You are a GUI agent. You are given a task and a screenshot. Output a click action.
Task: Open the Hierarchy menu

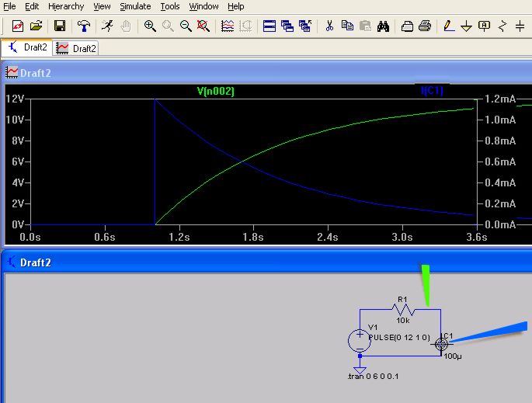66,6
